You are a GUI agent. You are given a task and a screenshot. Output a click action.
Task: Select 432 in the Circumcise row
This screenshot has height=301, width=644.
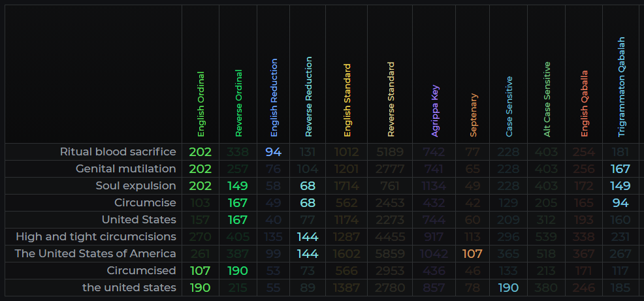(434, 203)
